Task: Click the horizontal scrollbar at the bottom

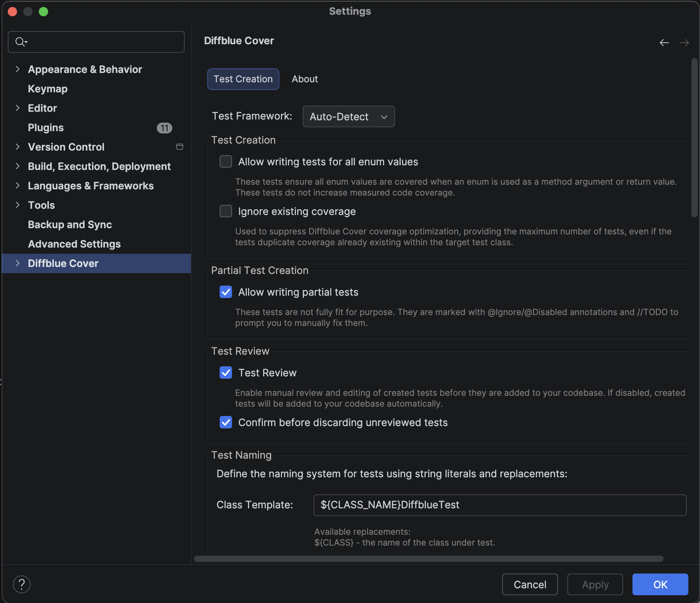Action: pos(428,559)
